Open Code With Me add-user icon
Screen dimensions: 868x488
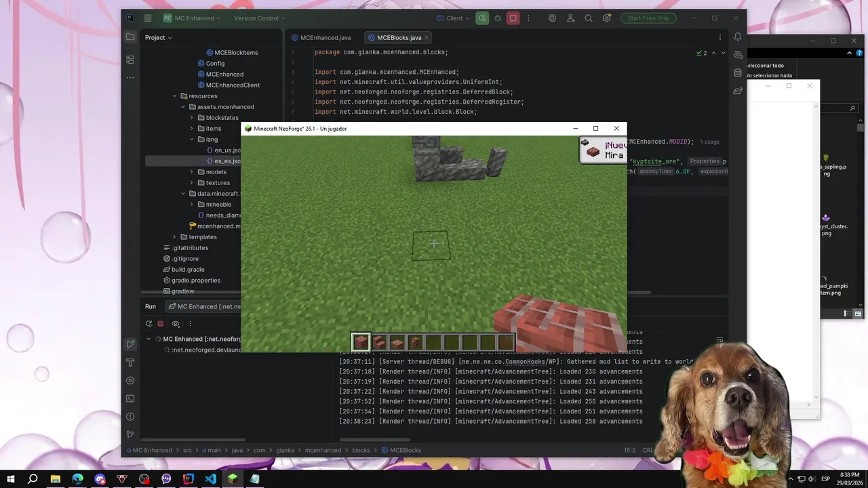(x=571, y=18)
